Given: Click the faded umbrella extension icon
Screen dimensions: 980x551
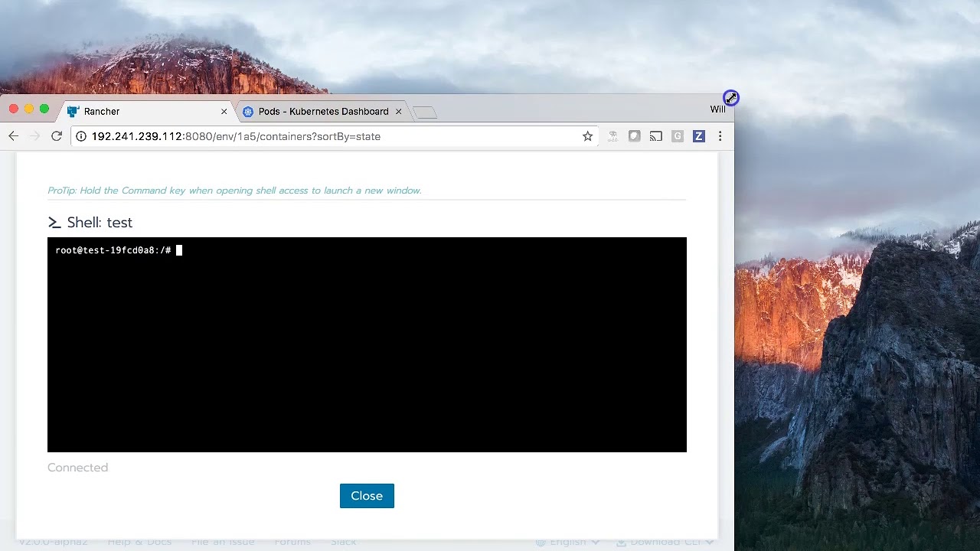Looking at the screenshot, I should tap(612, 136).
